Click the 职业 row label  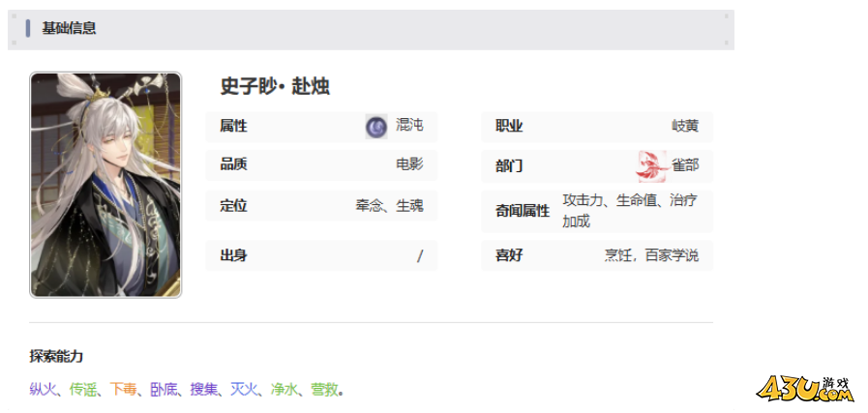509,127
